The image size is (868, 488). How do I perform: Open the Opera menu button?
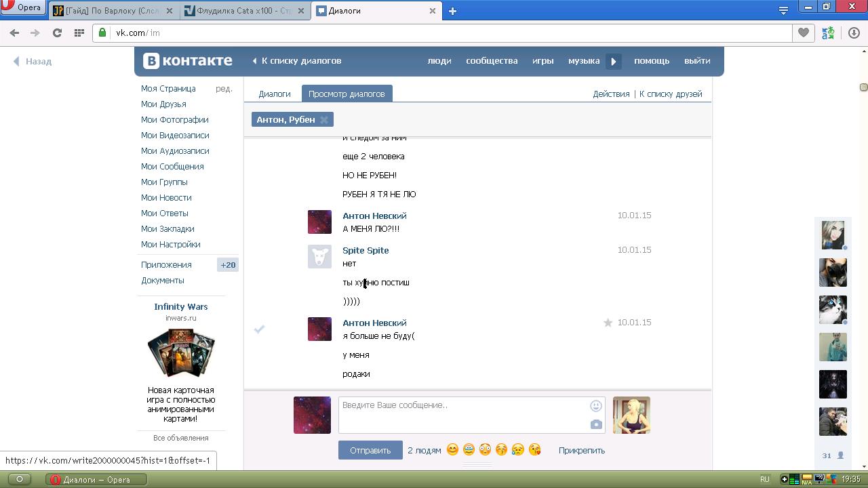point(22,8)
